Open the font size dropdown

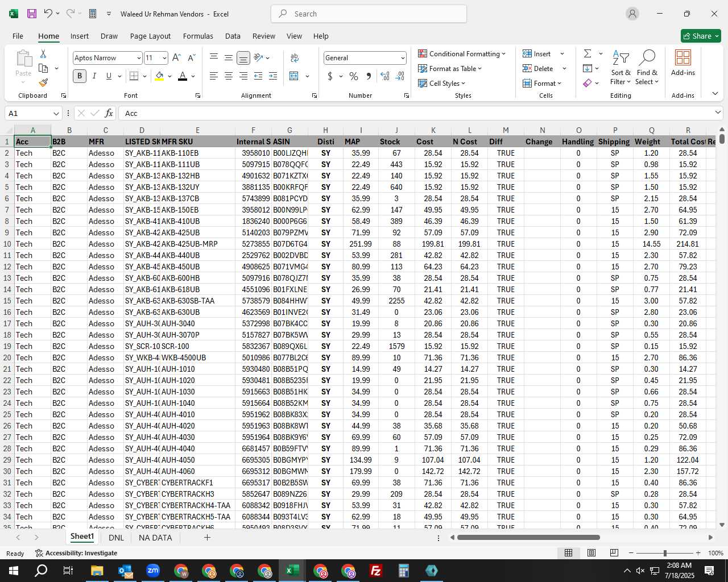coord(164,58)
